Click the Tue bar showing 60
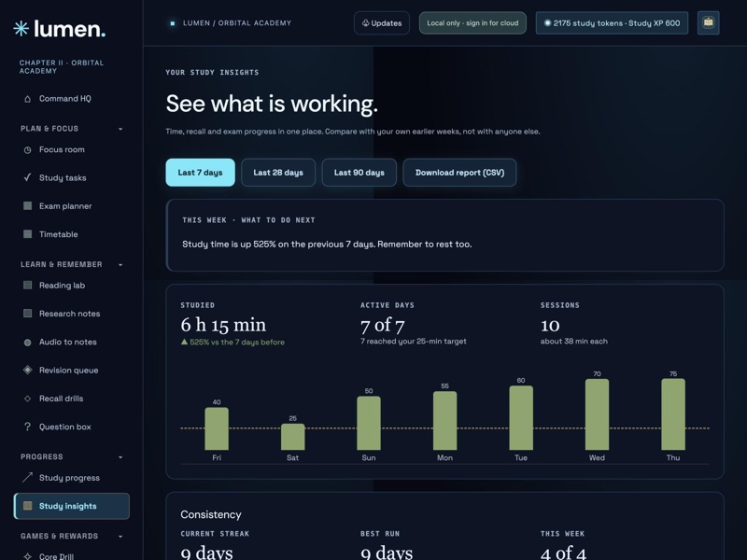Screen dimensions: 747x560 coord(521,417)
